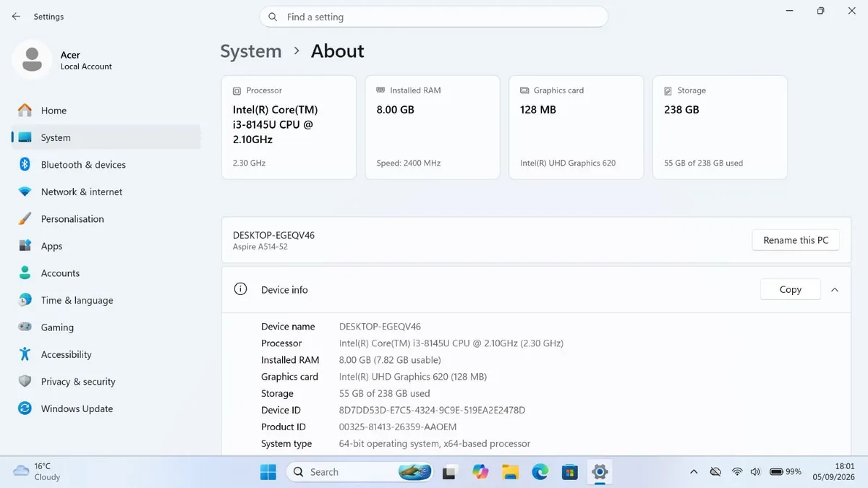868x488 pixels.
Task: Open Microsoft Edge from the taskbar
Action: 540,472
